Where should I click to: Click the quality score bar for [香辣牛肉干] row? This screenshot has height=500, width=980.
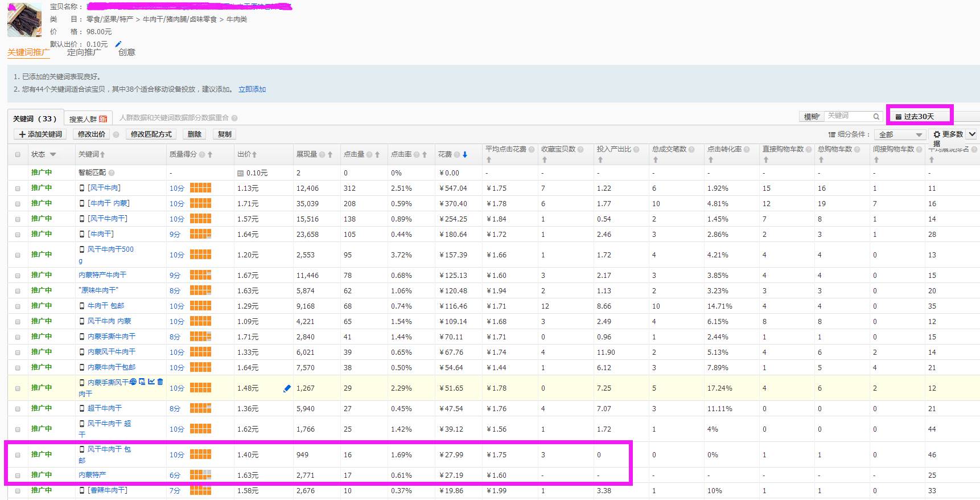200,490
